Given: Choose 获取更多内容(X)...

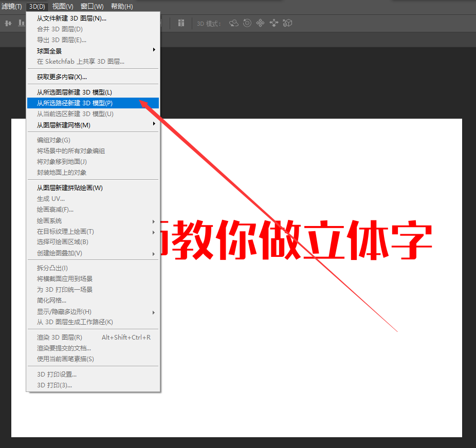Looking at the screenshot, I should coord(93,77).
